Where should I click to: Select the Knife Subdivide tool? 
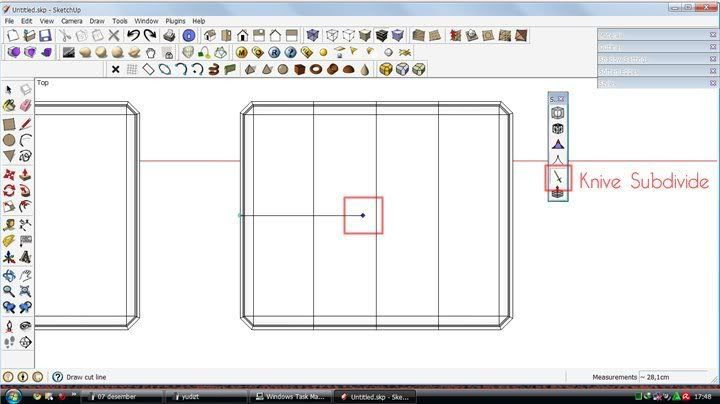pos(558,177)
